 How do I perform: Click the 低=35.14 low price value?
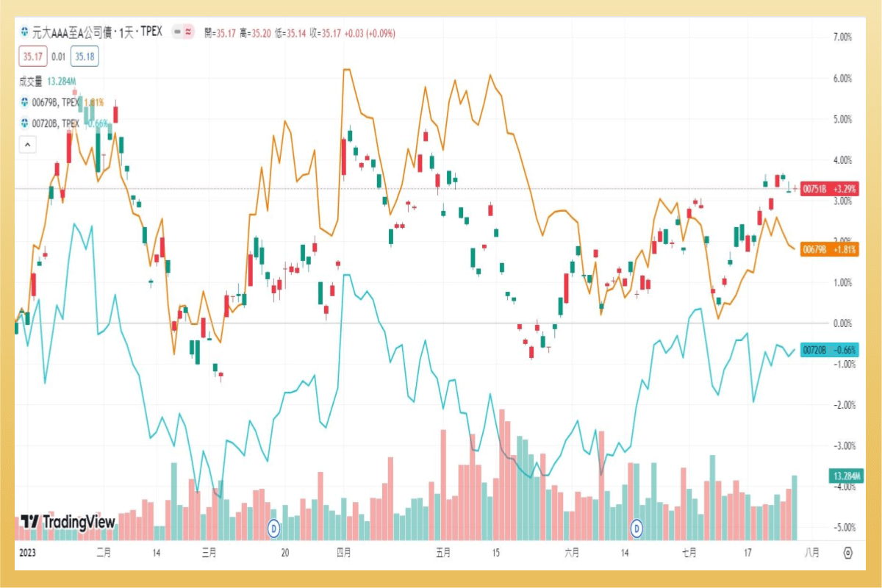(291, 33)
